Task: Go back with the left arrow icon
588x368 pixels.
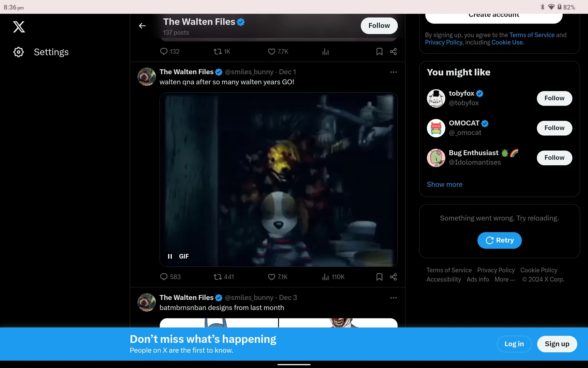Action: pyautogui.click(x=142, y=26)
